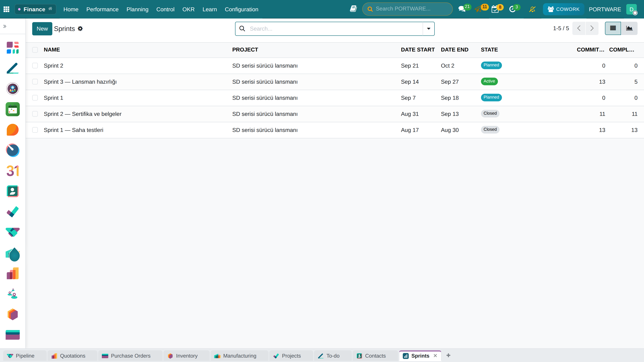Switch to list view
Screen dimensions: 644x362
pyautogui.click(x=613, y=28)
